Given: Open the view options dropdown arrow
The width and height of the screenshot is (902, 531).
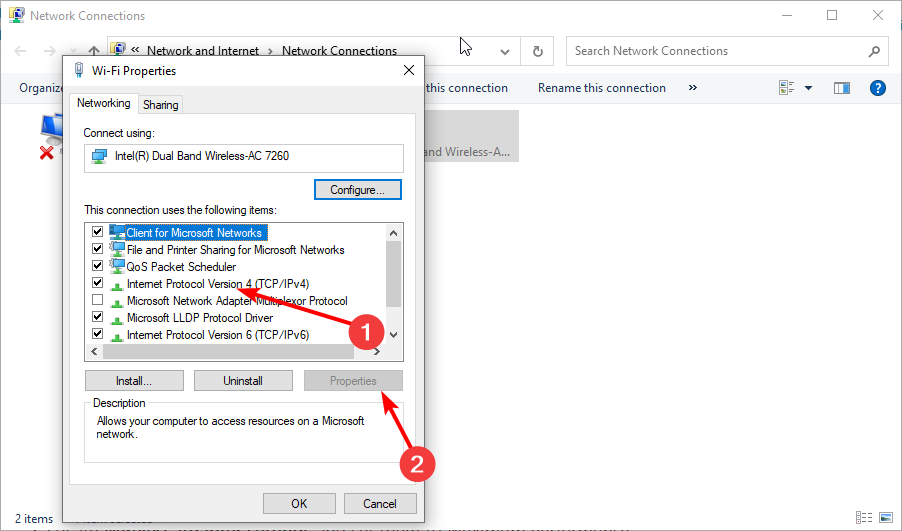Looking at the screenshot, I should [808, 88].
